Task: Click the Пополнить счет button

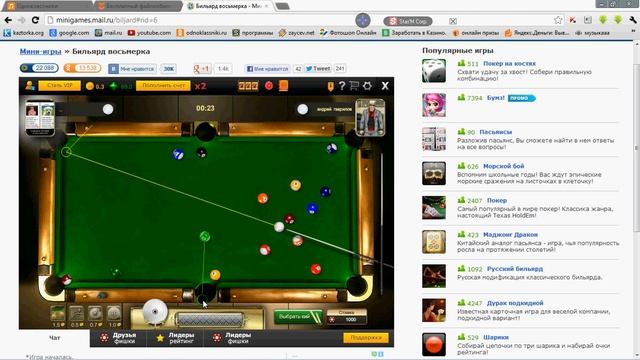Action: pos(163,86)
